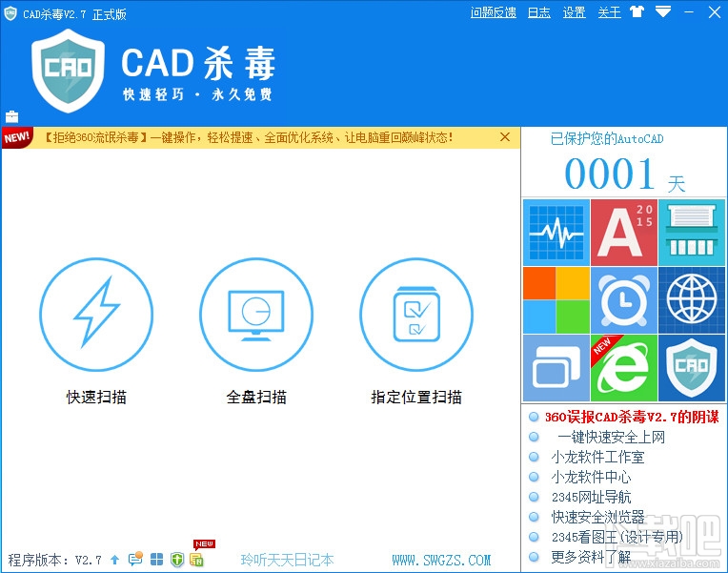Open the 问题反馈 feedback menu
Viewport: 728px width, 573px height.
click(x=493, y=12)
